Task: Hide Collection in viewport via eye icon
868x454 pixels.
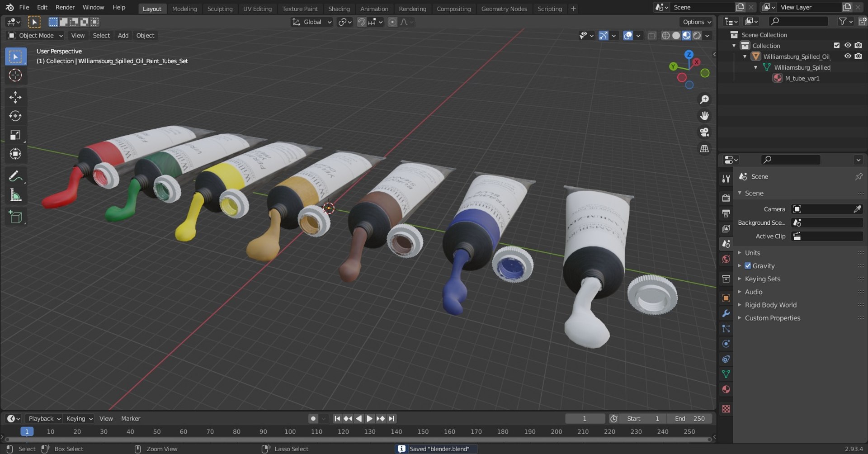Action: 848,45
